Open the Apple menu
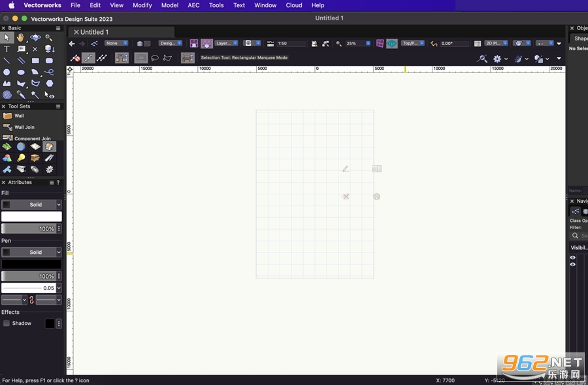 [12, 5]
